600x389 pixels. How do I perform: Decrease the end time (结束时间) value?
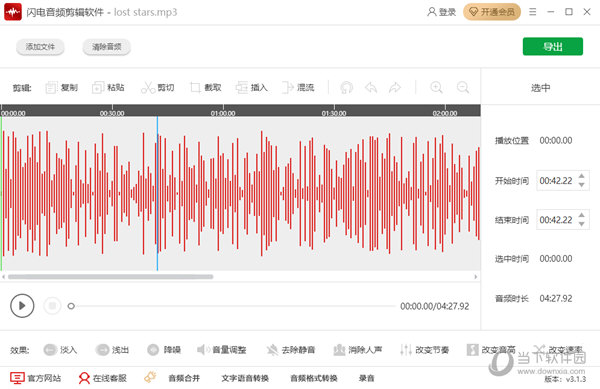(582, 225)
